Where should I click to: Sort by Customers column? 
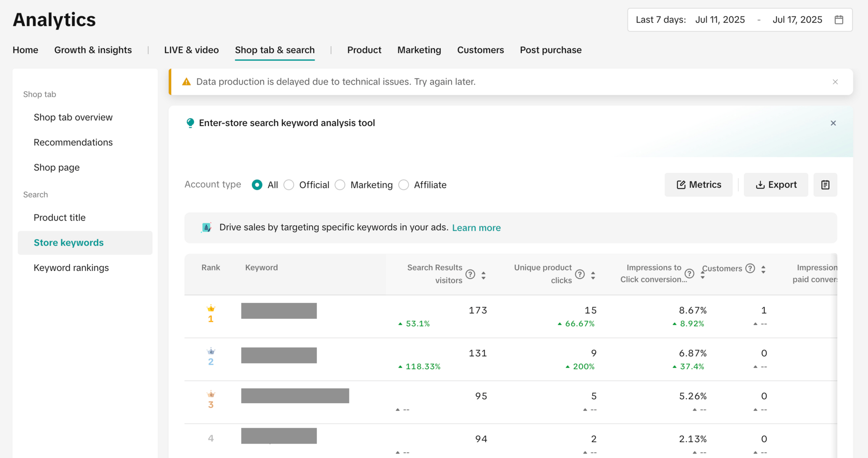tap(763, 269)
